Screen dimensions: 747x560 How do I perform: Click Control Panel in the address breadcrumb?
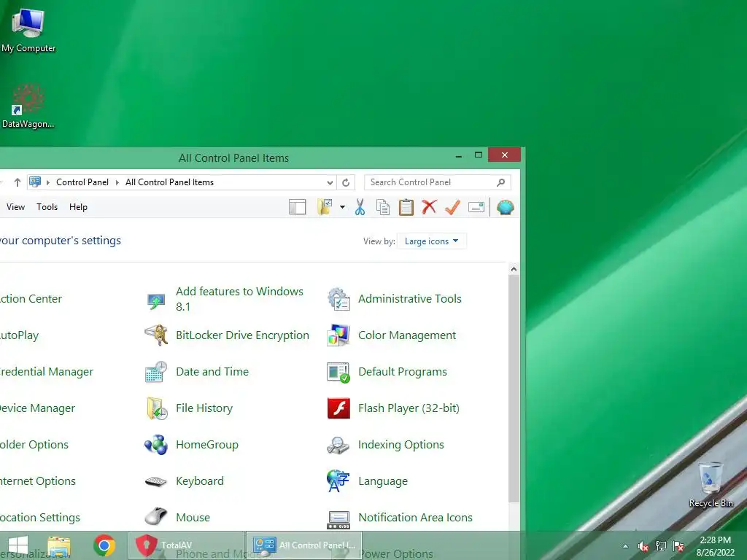click(x=82, y=182)
